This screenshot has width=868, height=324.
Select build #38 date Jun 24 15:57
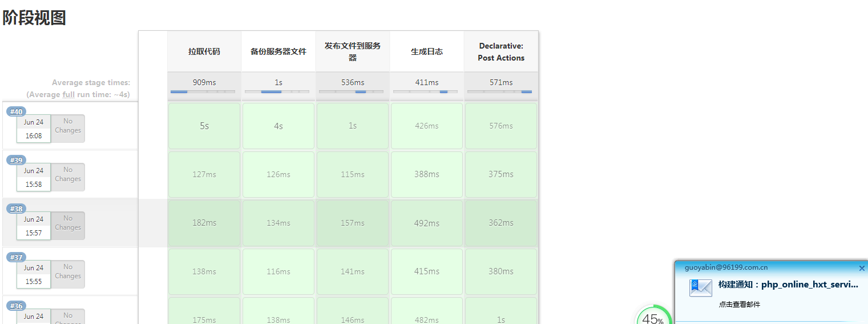[x=34, y=226]
